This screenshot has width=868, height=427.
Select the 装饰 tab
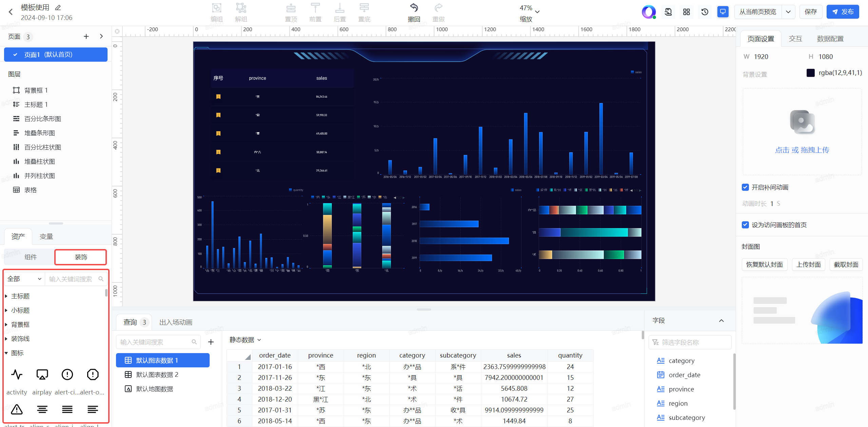tap(81, 257)
